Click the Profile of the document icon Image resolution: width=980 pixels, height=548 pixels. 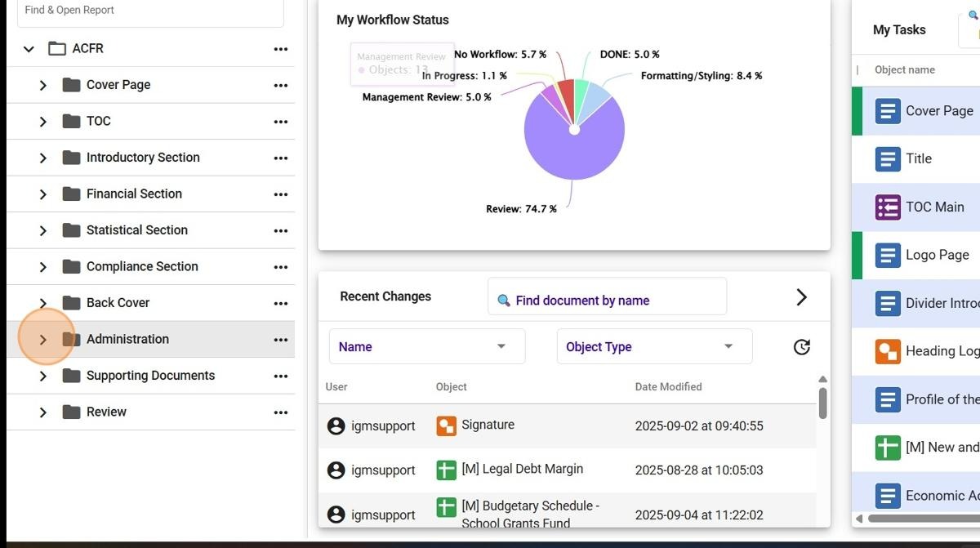click(888, 399)
